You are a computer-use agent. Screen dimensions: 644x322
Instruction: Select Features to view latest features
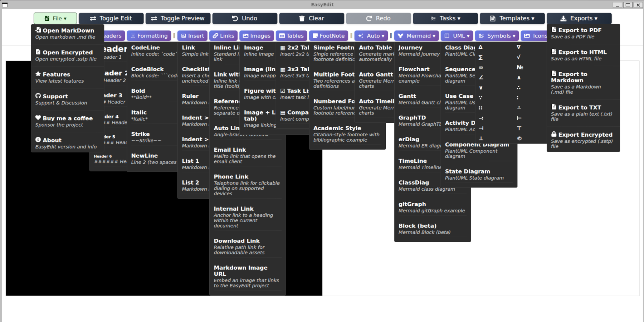click(67, 77)
